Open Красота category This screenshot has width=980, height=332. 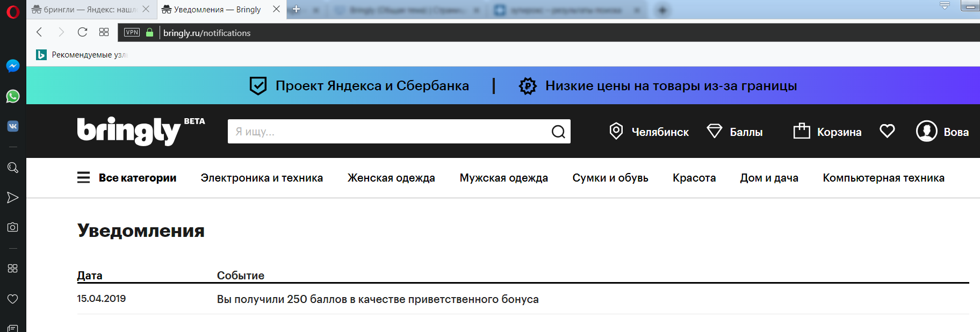(x=694, y=178)
